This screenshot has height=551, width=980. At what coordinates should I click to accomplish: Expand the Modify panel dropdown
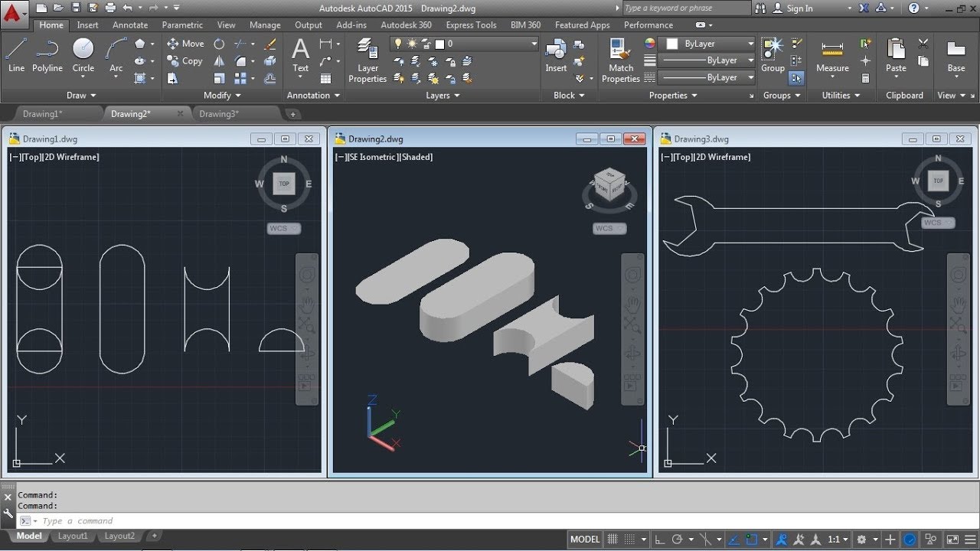(x=222, y=96)
